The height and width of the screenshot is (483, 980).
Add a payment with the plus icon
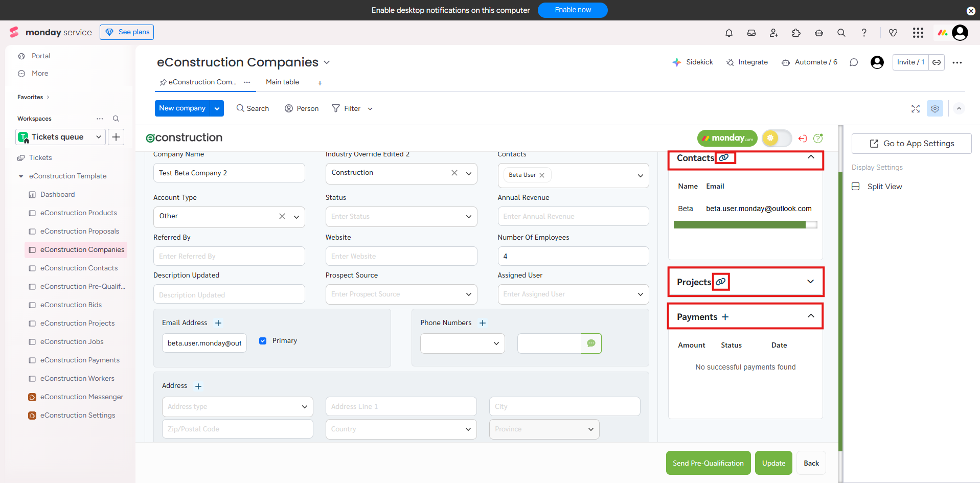725,317
